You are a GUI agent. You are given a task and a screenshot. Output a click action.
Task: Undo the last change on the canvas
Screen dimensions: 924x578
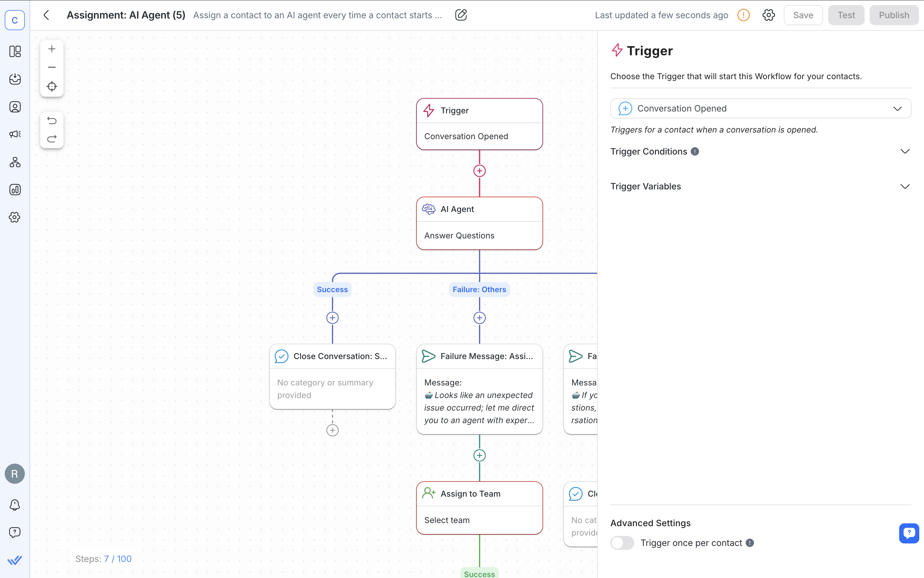click(x=52, y=120)
